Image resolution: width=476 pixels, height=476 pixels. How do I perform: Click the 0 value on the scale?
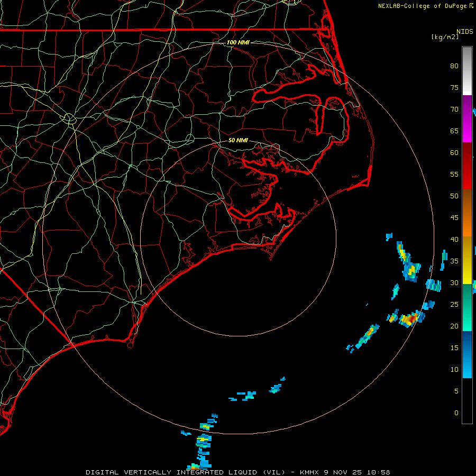point(456,413)
